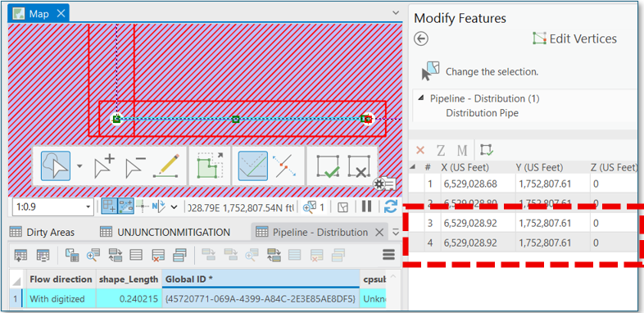Select the Distribution Pipe feature in tree

click(482, 112)
